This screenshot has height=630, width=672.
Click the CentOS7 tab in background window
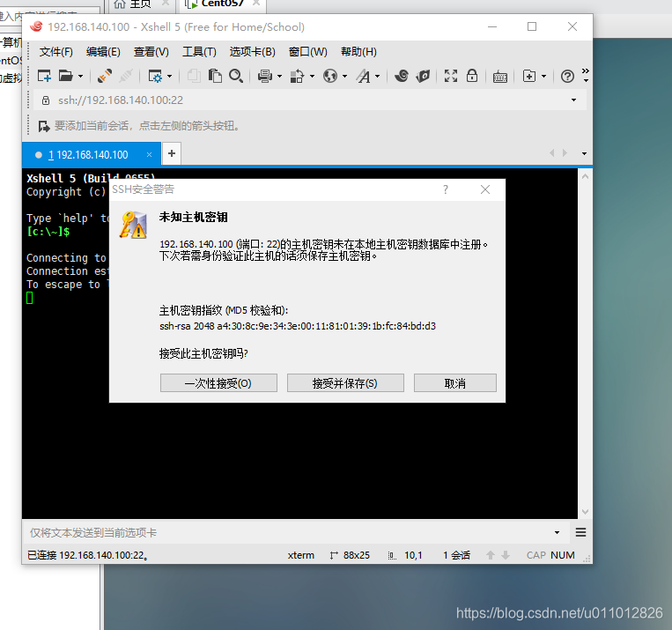click(x=223, y=4)
